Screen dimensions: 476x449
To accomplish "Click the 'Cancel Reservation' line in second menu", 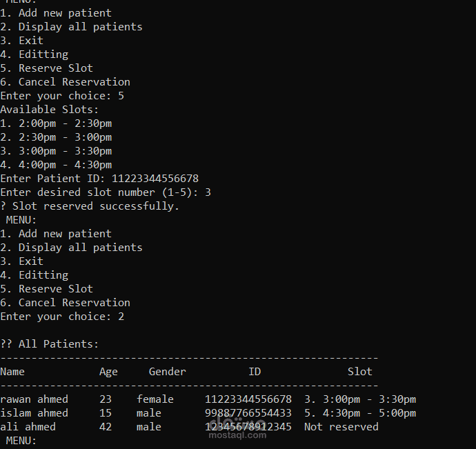I will (66, 303).
